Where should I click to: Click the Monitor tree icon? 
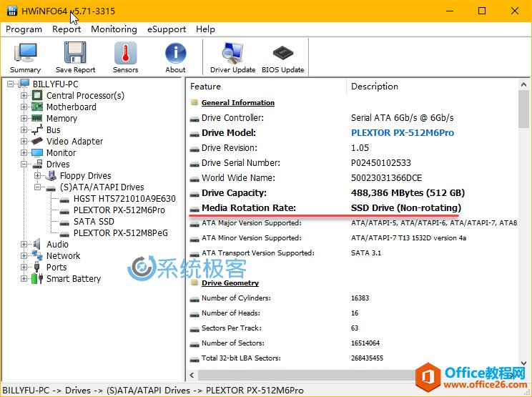click(x=37, y=152)
